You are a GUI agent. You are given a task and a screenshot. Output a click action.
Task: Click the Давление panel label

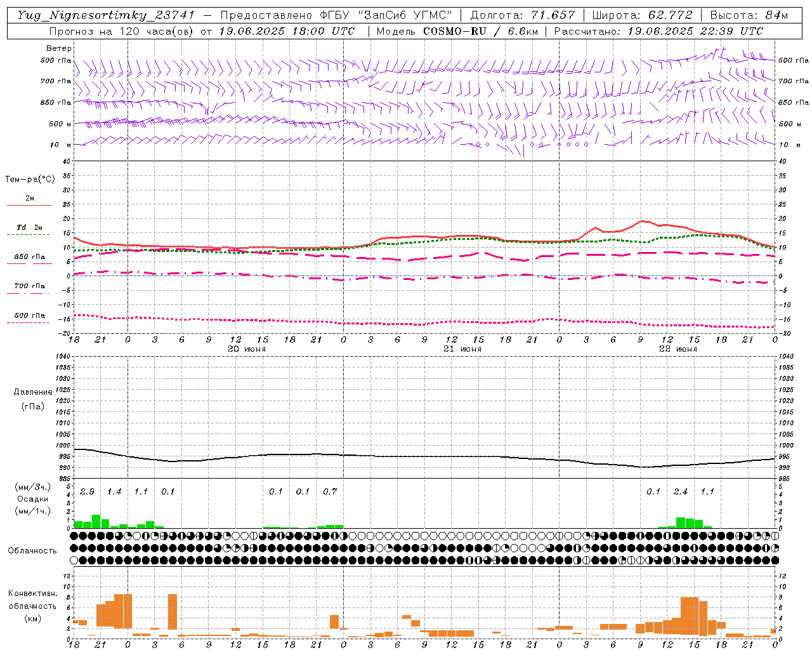tap(33, 392)
